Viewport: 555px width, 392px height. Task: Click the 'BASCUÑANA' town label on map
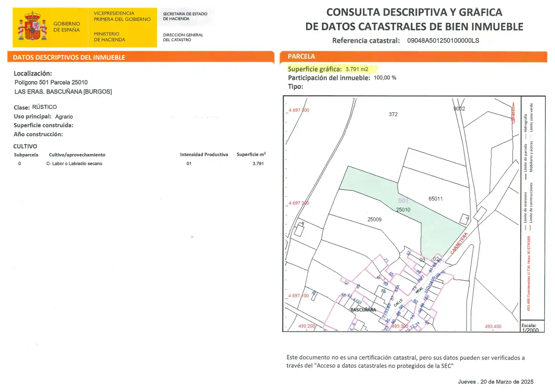pyautogui.click(x=363, y=310)
